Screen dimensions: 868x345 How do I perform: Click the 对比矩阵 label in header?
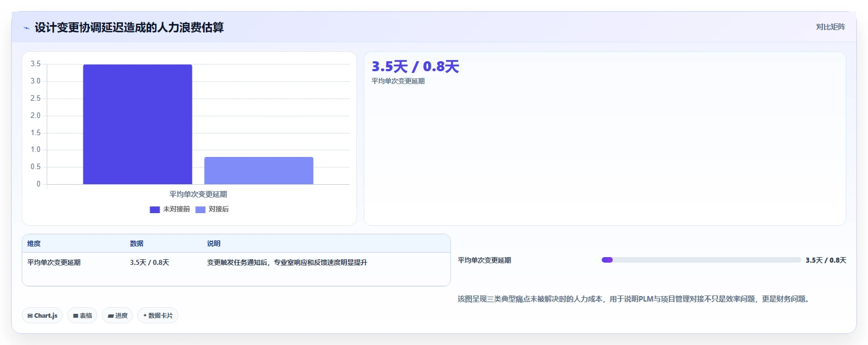coord(830,27)
